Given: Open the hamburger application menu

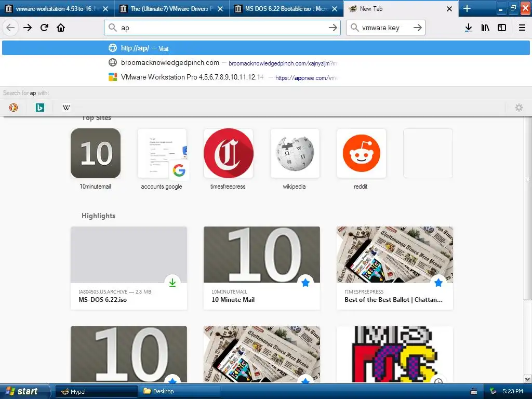Looking at the screenshot, I should [x=522, y=28].
